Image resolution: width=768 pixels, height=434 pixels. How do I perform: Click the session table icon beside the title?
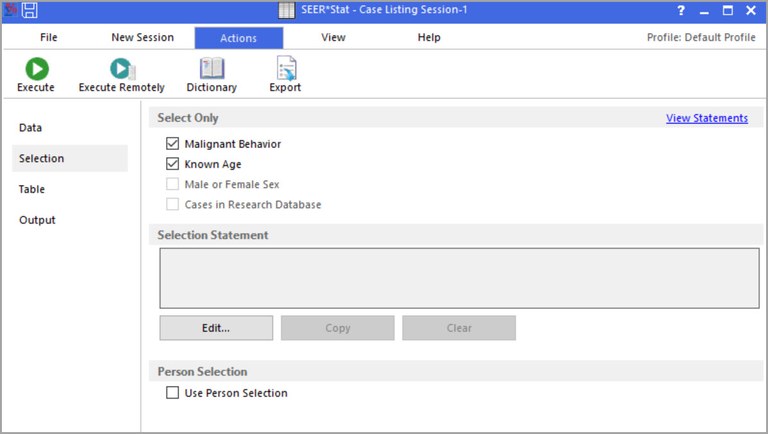pos(286,11)
